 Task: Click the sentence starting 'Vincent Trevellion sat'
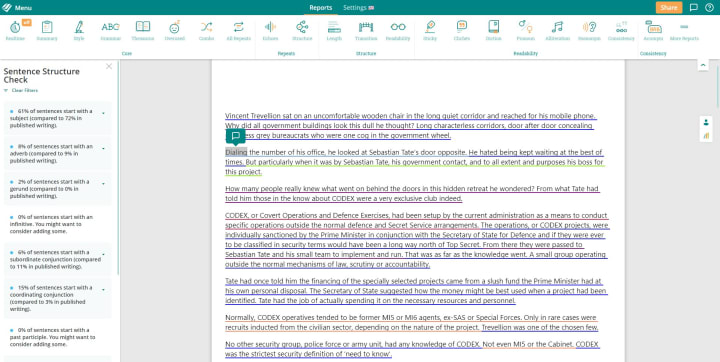pyautogui.click(x=410, y=116)
